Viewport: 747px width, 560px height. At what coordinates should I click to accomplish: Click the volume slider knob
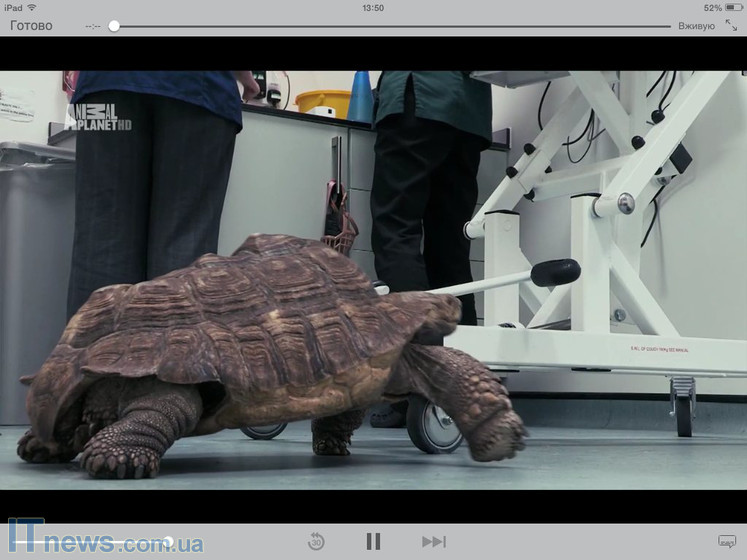(168, 541)
